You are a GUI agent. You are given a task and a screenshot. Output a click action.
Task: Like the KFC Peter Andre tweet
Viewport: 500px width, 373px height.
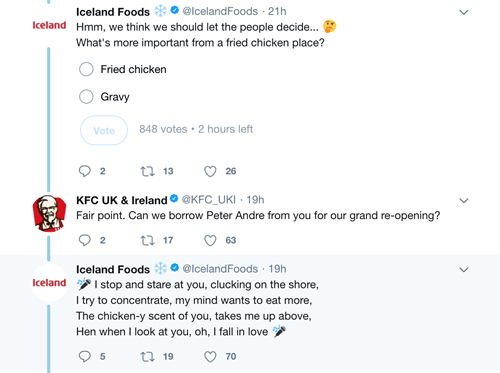pyautogui.click(x=210, y=240)
